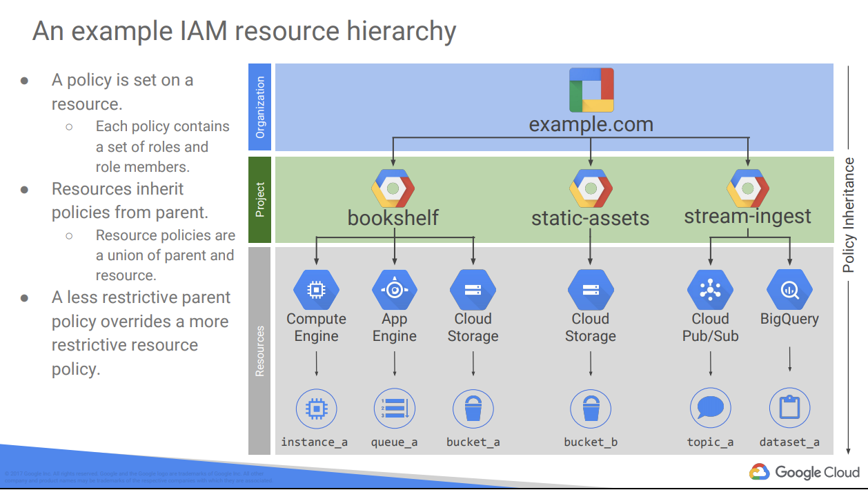Click bullet about less restrictive parent policy

(x=141, y=333)
